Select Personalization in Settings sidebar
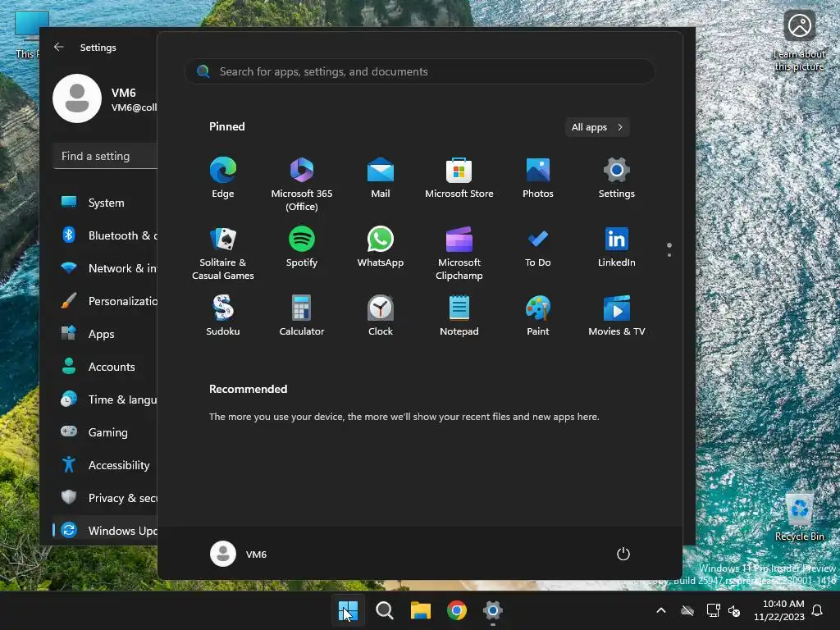This screenshot has height=630, width=840. 106,301
